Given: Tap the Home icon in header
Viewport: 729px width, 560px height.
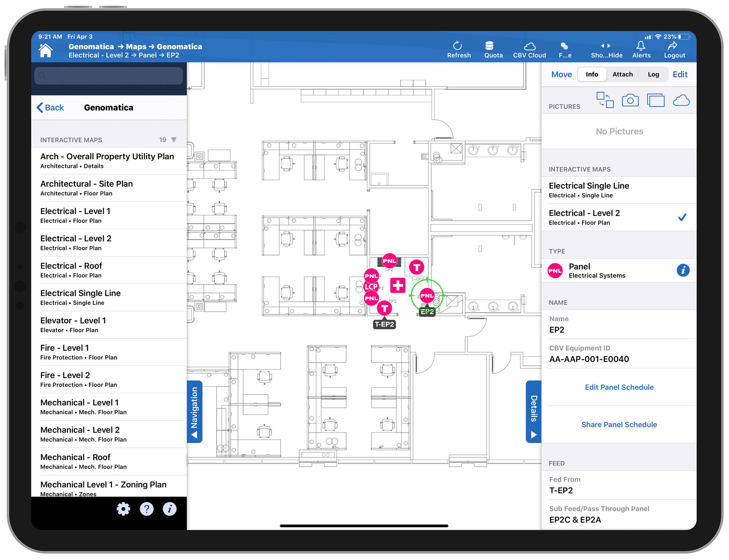Looking at the screenshot, I should point(46,50).
